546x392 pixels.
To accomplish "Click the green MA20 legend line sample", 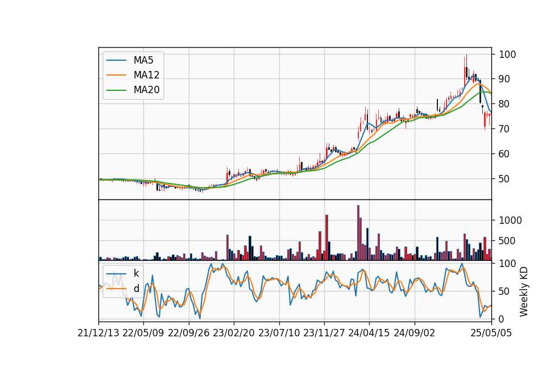I will (x=116, y=90).
